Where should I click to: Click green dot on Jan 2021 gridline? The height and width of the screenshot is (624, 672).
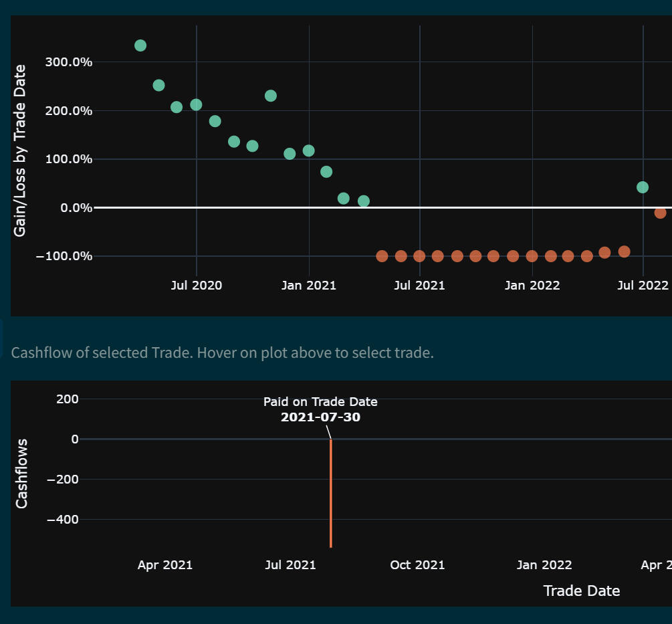(x=308, y=150)
